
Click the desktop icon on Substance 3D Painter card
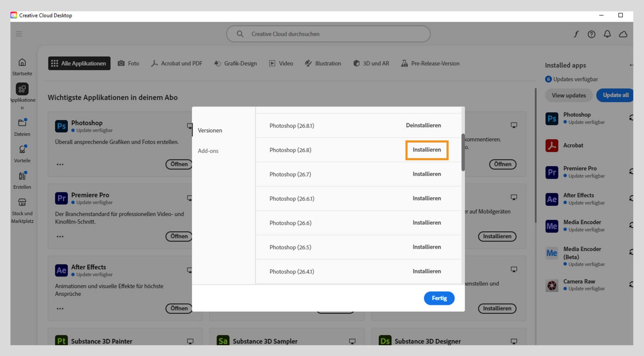[190, 341]
